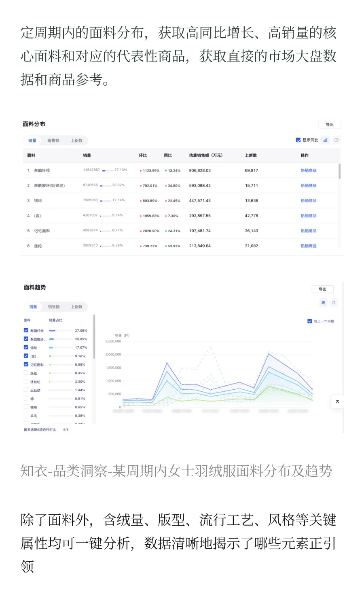Switch trend chart to 月 view
Viewport: 364px width, 607px height.
click(333, 303)
